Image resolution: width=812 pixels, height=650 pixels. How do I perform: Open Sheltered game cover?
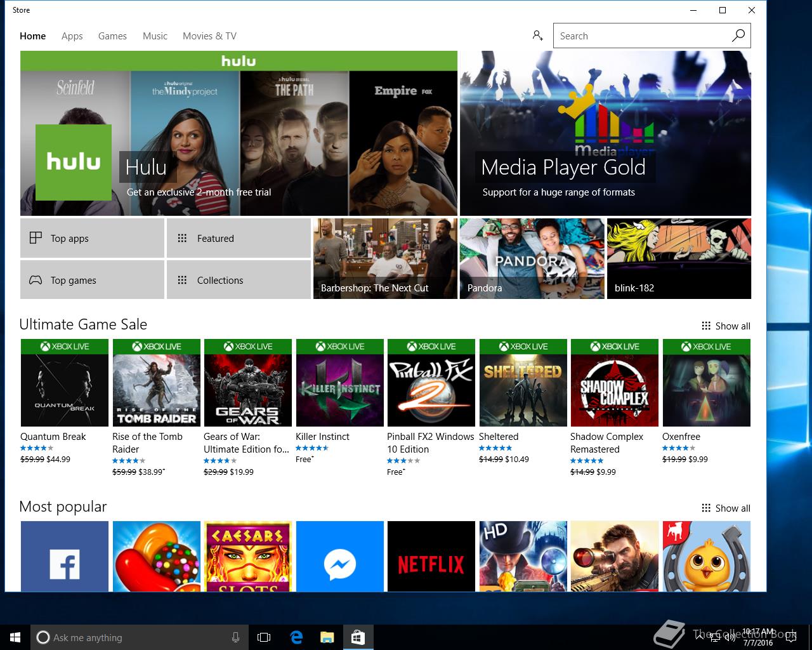tap(523, 383)
